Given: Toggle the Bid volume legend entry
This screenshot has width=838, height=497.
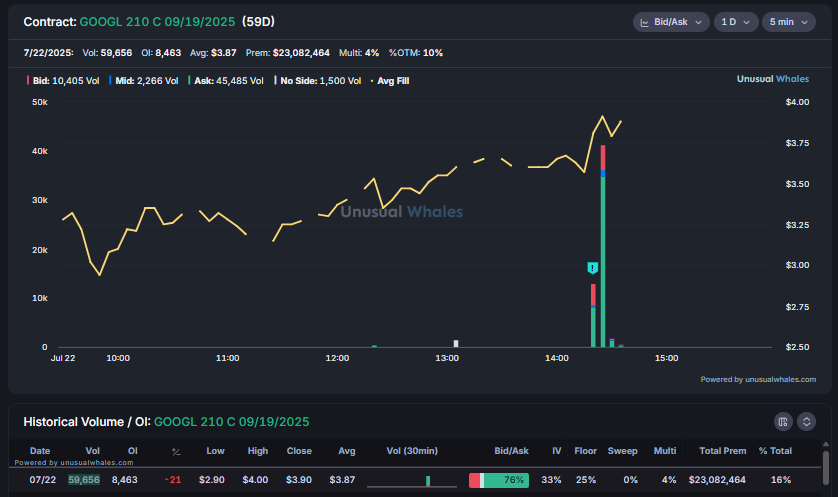Looking at the screenshot, I should (63, 81).
